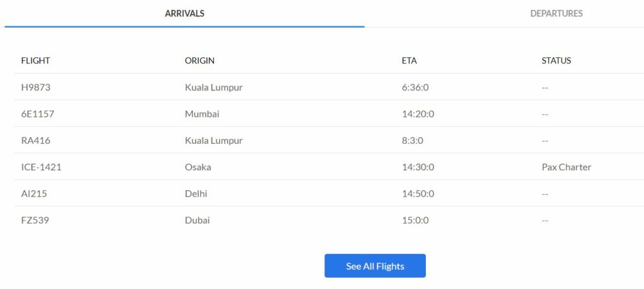Image resolution: width=644 pixels, height=289 pixels.
Task: Click the ORIGIN column header
Action: [x=199, y=61]
